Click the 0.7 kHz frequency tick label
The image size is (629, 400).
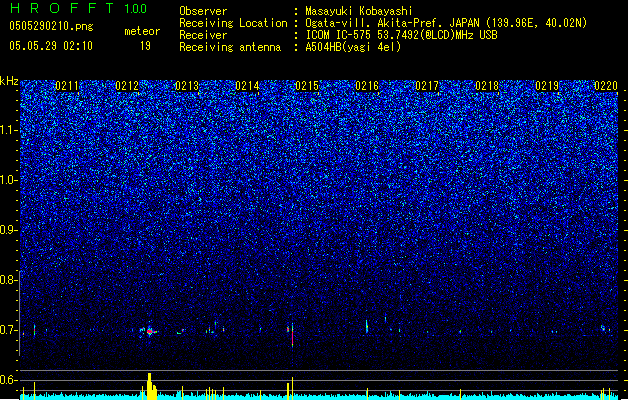tap(8, 330)
